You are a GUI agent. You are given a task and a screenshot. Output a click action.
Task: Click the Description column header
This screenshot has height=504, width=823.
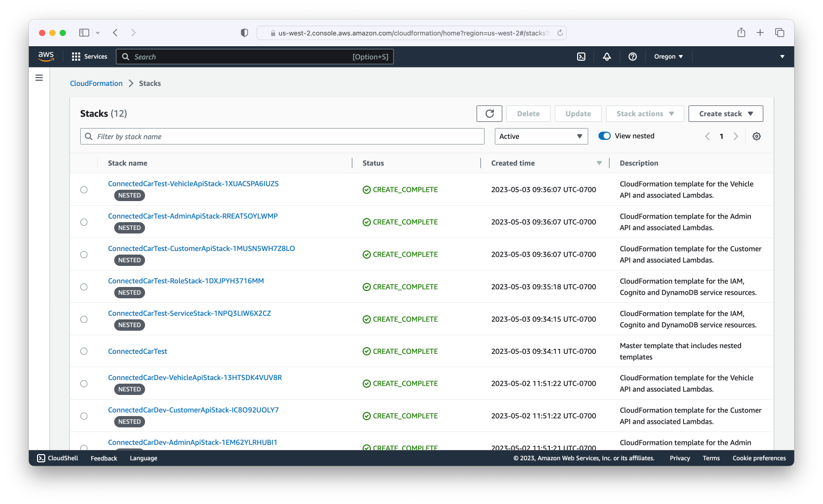[639, 163]
